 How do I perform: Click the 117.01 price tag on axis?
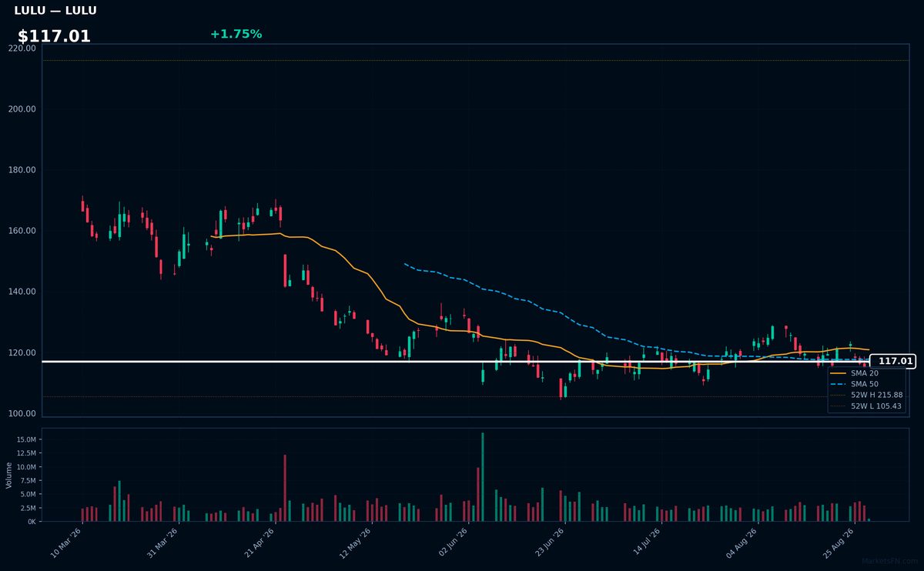tap(892, 361)
